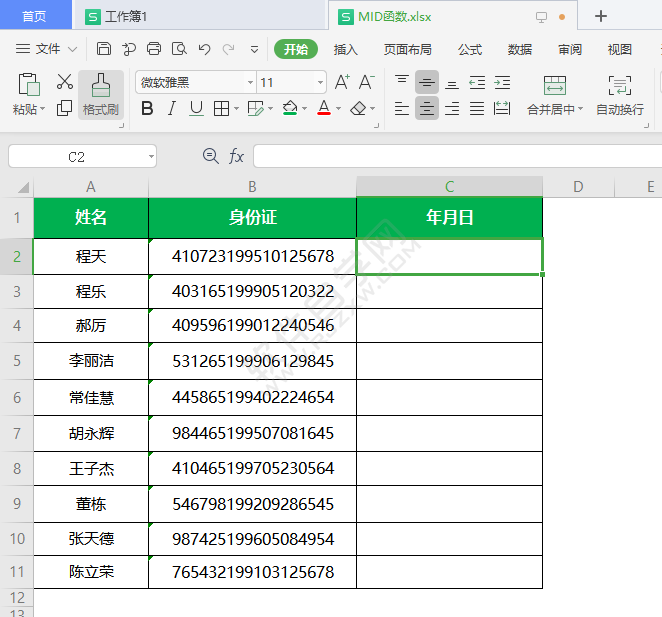Viewport: 662px width, 617px height.
Task: Expand the borders dropdown arrow
Action: pos(236,109)
